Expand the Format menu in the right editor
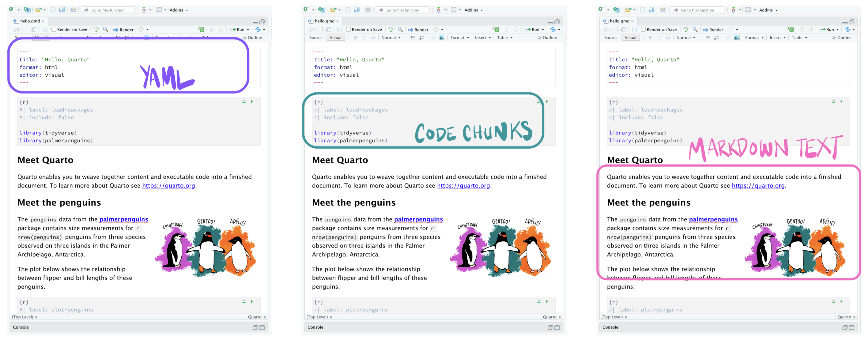The height and width of the screenshot is (340, 868). tap(754, 38)
